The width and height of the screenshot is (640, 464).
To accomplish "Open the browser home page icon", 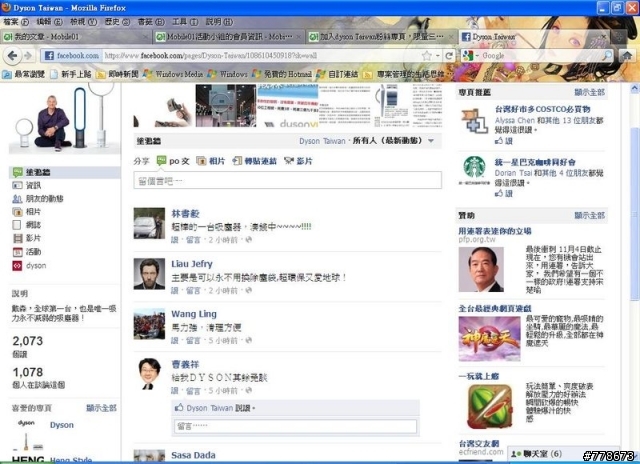I will (627, 56).
